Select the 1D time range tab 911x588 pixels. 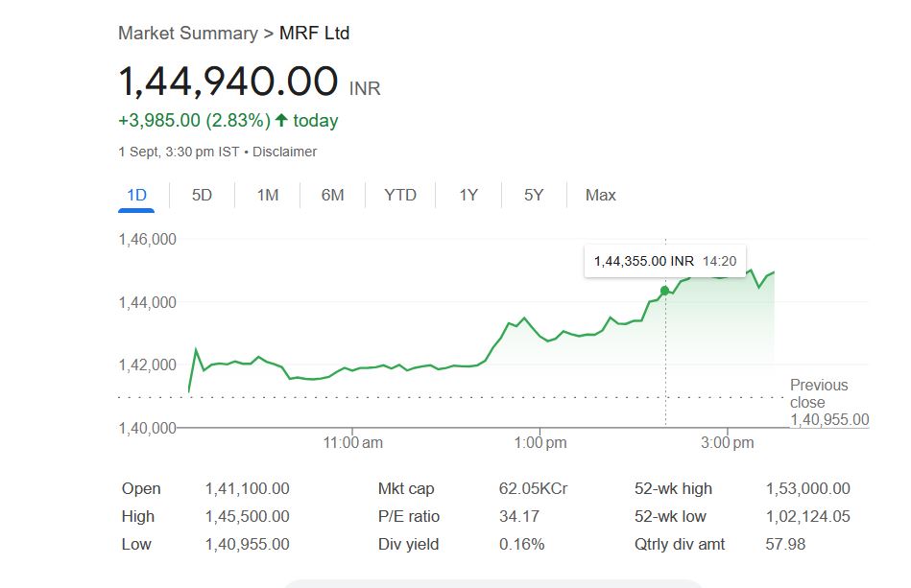click(x=136, y=195)
